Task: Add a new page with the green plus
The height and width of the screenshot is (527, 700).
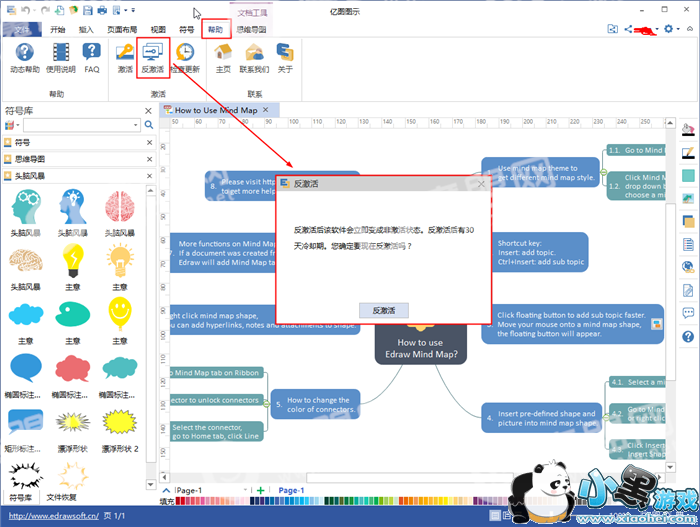Action: pos(261,490)
